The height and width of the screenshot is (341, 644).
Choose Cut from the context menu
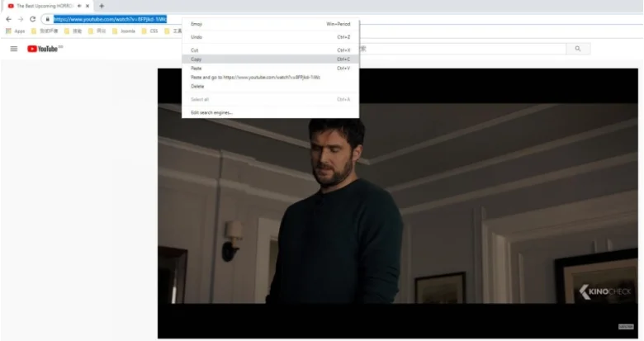tap(195, 50)
